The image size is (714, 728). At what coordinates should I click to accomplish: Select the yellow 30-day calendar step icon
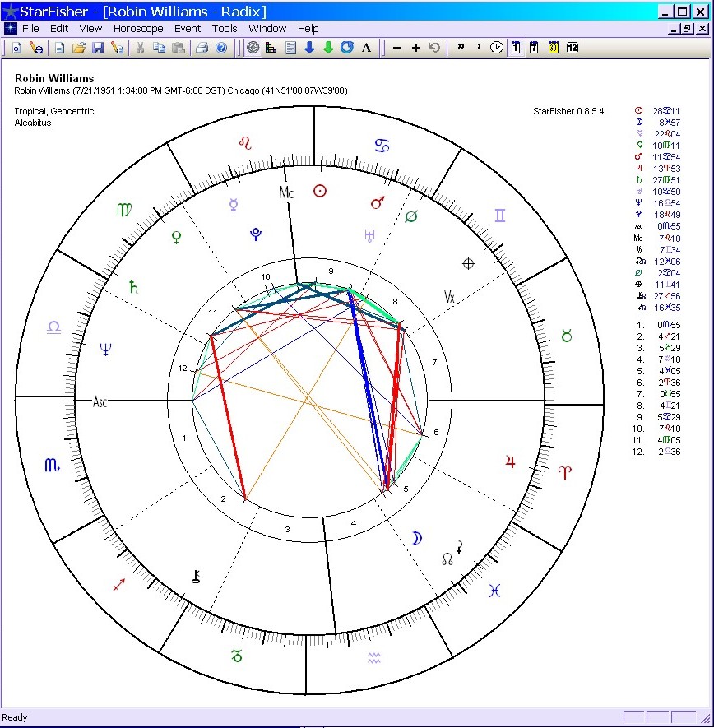554,47
